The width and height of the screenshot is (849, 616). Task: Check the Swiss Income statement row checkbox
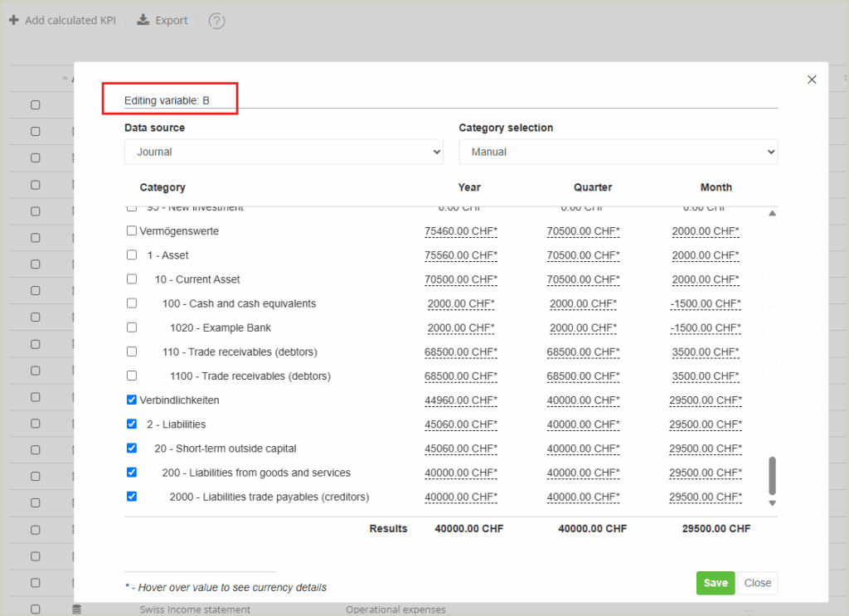point(35,609)
